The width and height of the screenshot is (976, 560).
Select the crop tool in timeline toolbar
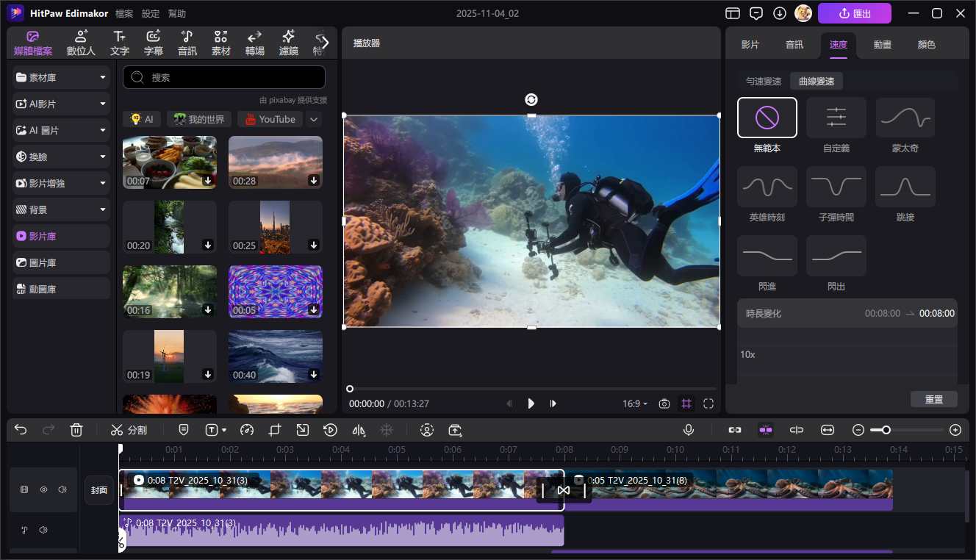click(x=275, y=430)
